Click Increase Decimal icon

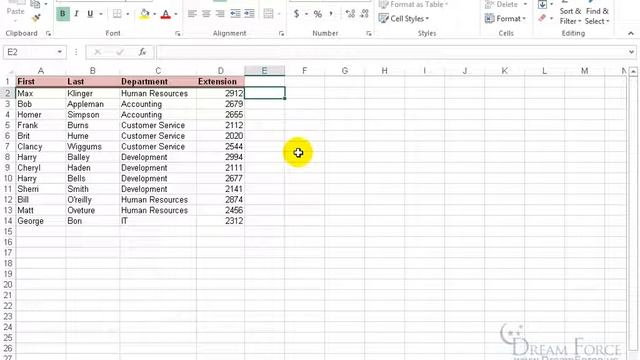pyautogui.click(x=350, y=14)
